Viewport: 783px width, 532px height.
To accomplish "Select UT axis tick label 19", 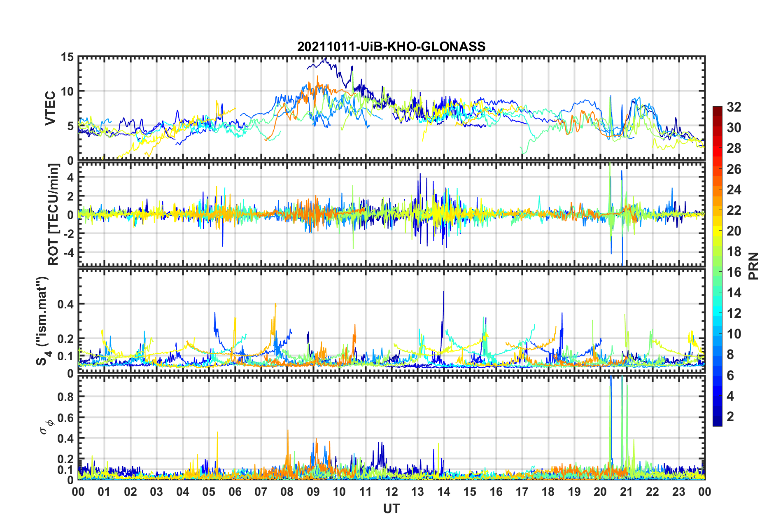I will coord(574,492).
